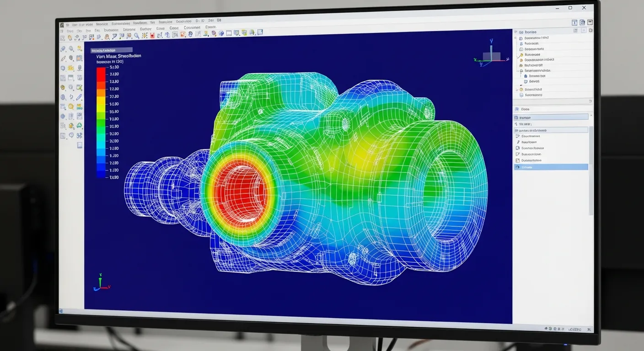This screenshot has height=351, width=644.
Task: Click the highlighted result row in right panel
Action: click(551, 167)
